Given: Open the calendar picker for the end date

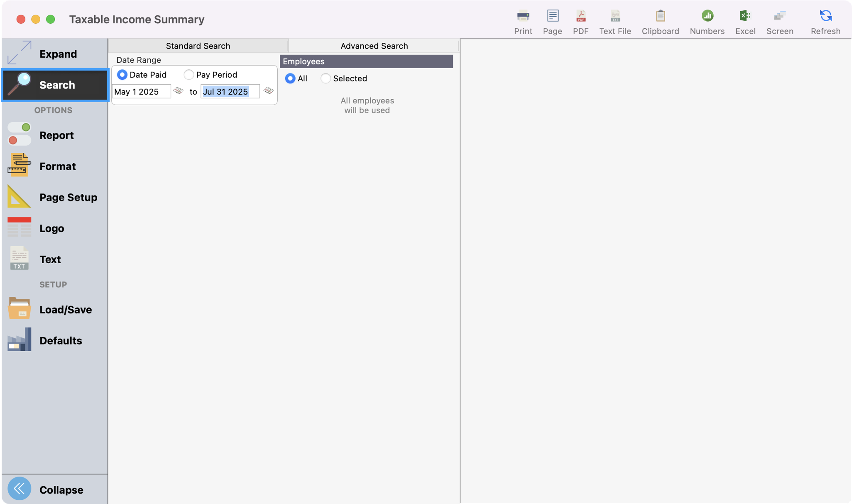Looking at the screenshot, I should (x=268, y=91).
